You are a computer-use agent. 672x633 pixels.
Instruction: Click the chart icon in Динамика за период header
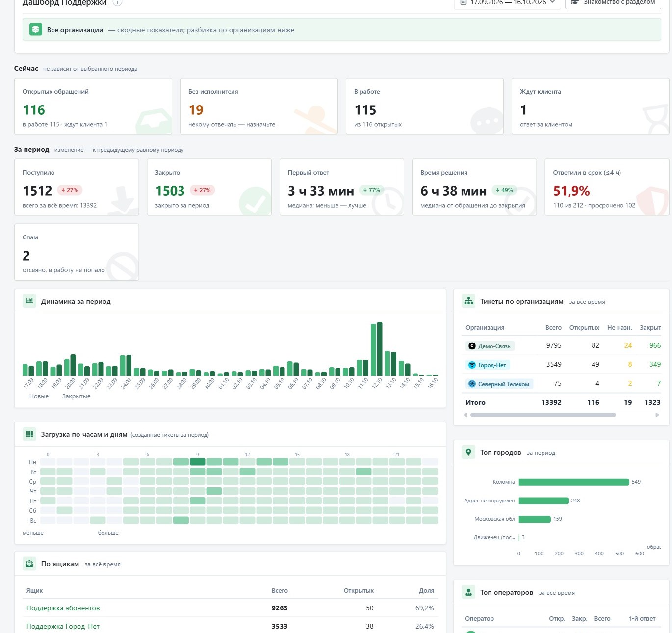(x=29, y=301)
